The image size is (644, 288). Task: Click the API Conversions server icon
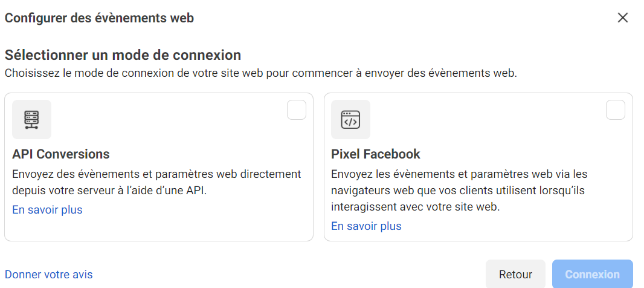click(31, 119)
